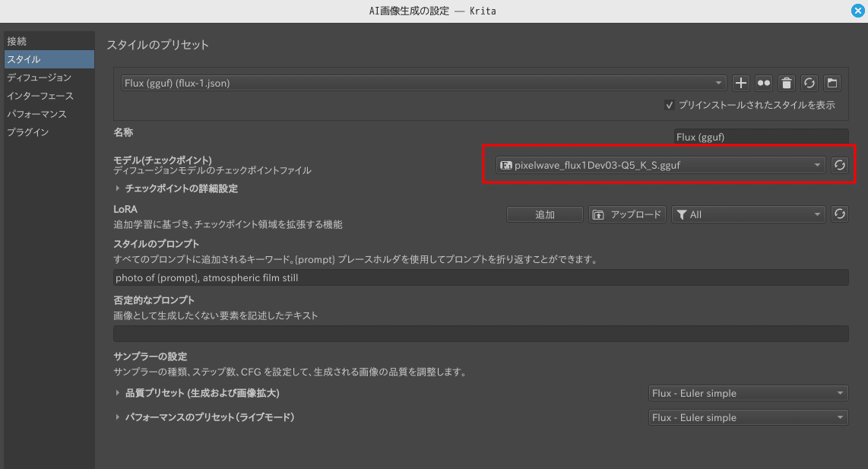Open the pixelwave_flux1Dev03 checkpoint dropdown
The height and width of the screenshot is (469, 868).
pyautogui.click(x=661, y=165)
